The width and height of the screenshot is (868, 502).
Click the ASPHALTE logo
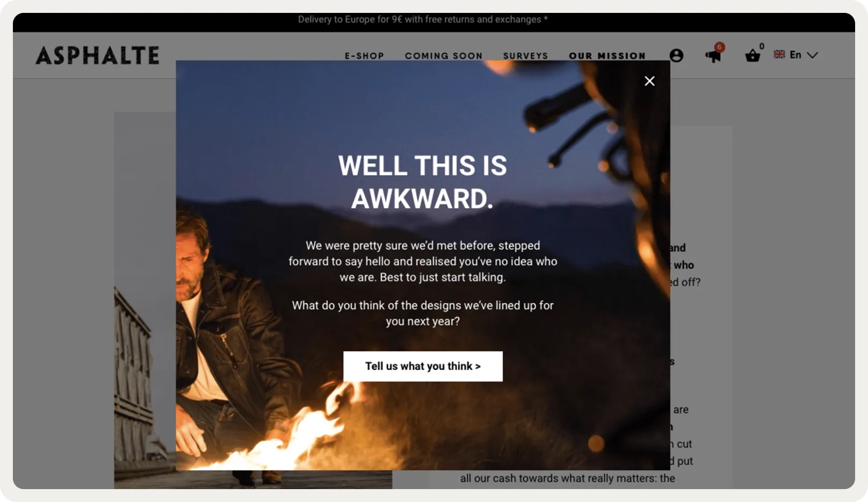(x=98, y=55)
